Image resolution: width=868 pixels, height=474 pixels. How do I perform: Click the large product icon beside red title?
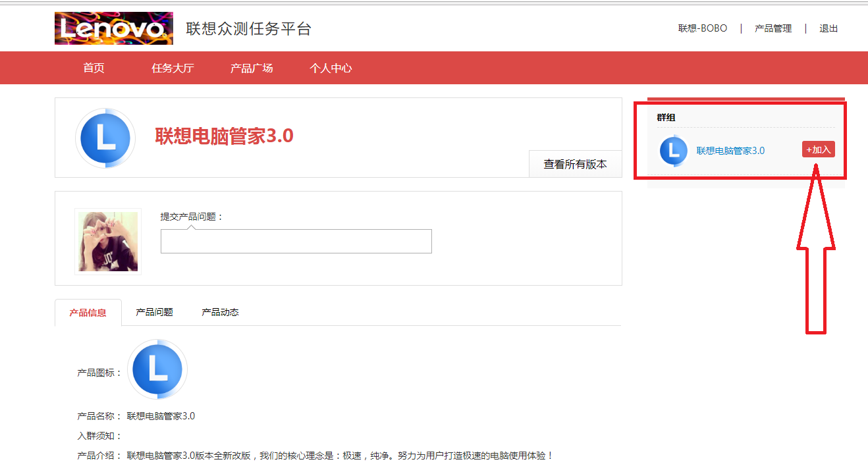coord(105,138)
